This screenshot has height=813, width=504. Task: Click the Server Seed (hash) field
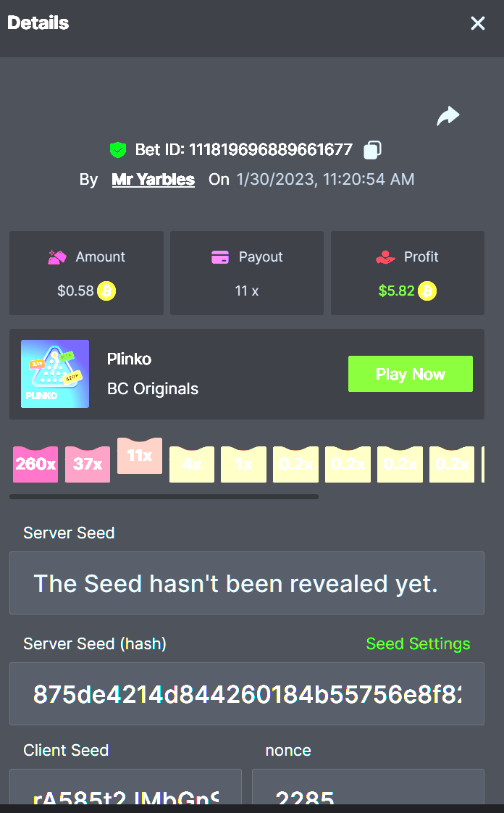coord(246,693)
